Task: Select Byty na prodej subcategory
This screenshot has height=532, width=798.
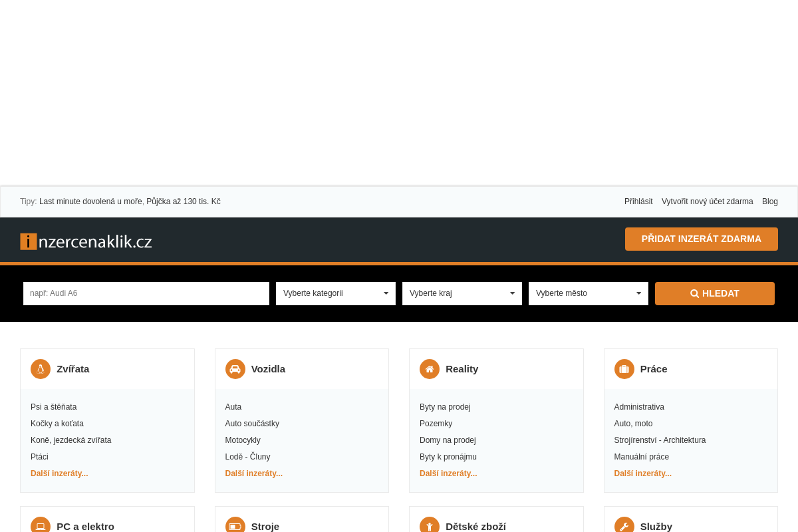Action: coord(445,407)
